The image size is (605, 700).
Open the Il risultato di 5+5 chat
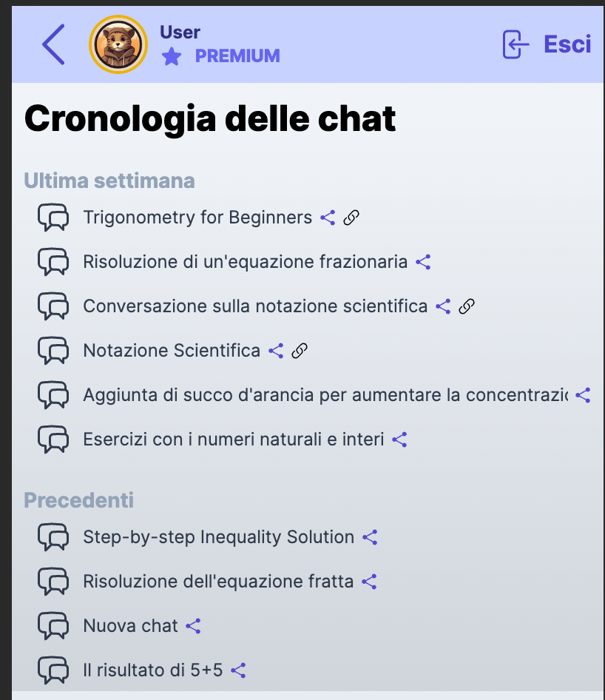point(152,670)
